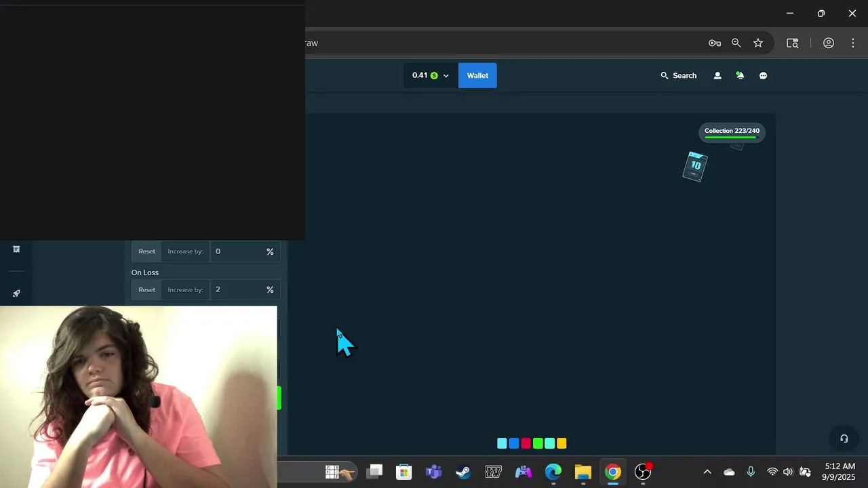868x488 pixels.
Task: Click the password key icon in address bar
Action: pyautogui.click(x=715, y=43)
